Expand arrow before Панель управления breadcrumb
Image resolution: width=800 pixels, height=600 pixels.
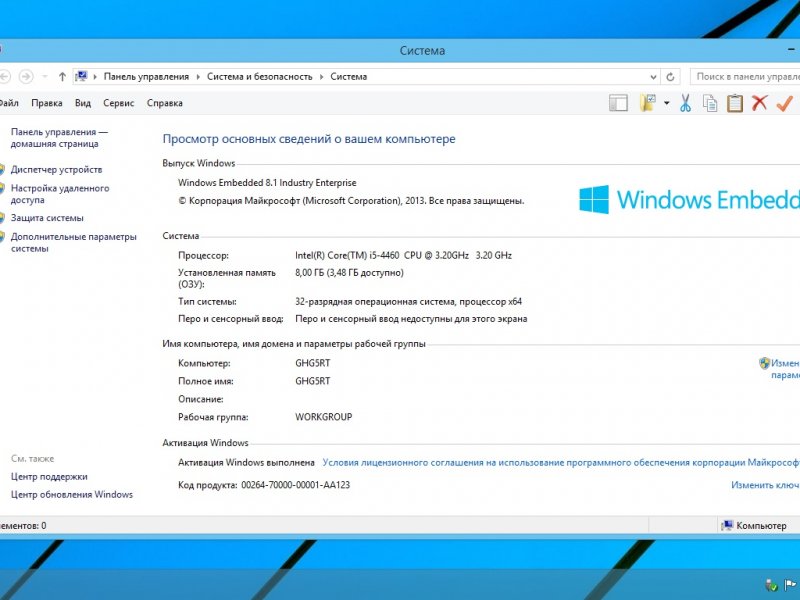click(x=95, y=77)
